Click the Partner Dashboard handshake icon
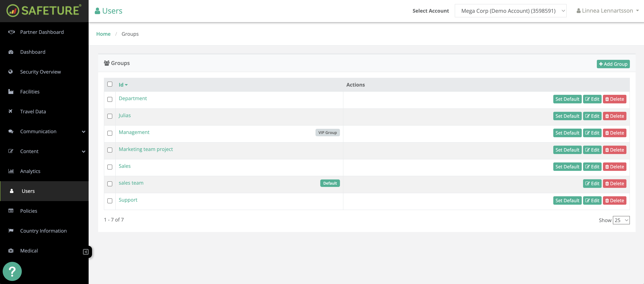This screenshot has height=284, width=644. pos(11,32)
